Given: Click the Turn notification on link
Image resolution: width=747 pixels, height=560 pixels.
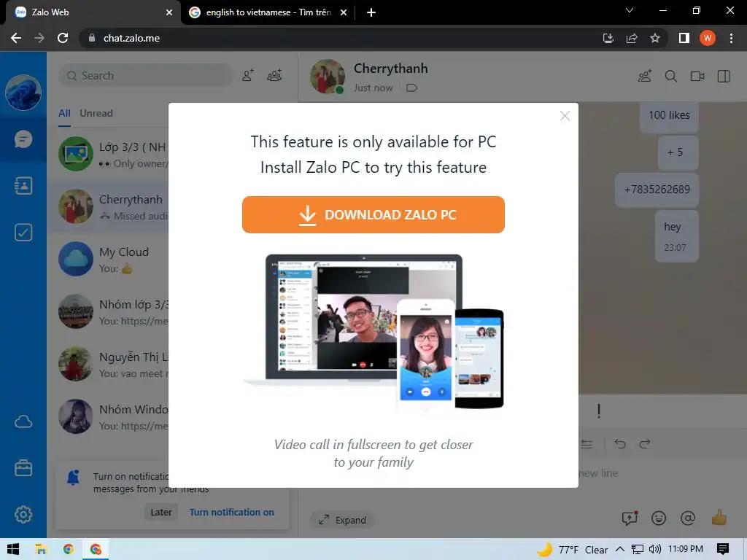Looking at the screenshot, I should [231, 513].
